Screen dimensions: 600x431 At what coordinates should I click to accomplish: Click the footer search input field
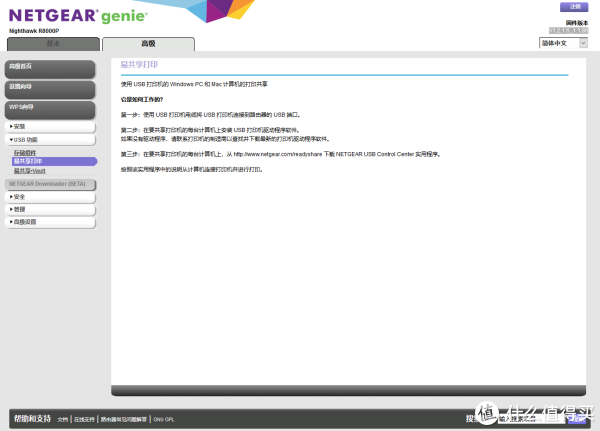pyautogui.click(x=531, y=419)
